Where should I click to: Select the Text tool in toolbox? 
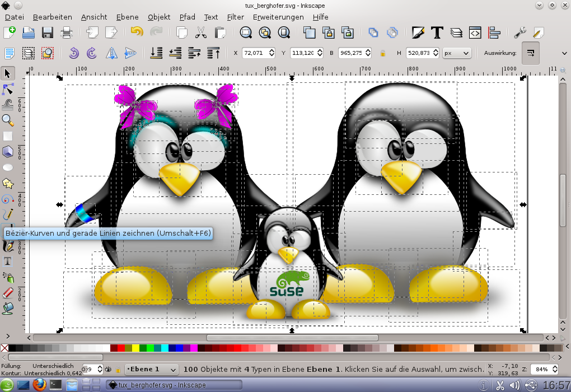(x=8, y=261)
